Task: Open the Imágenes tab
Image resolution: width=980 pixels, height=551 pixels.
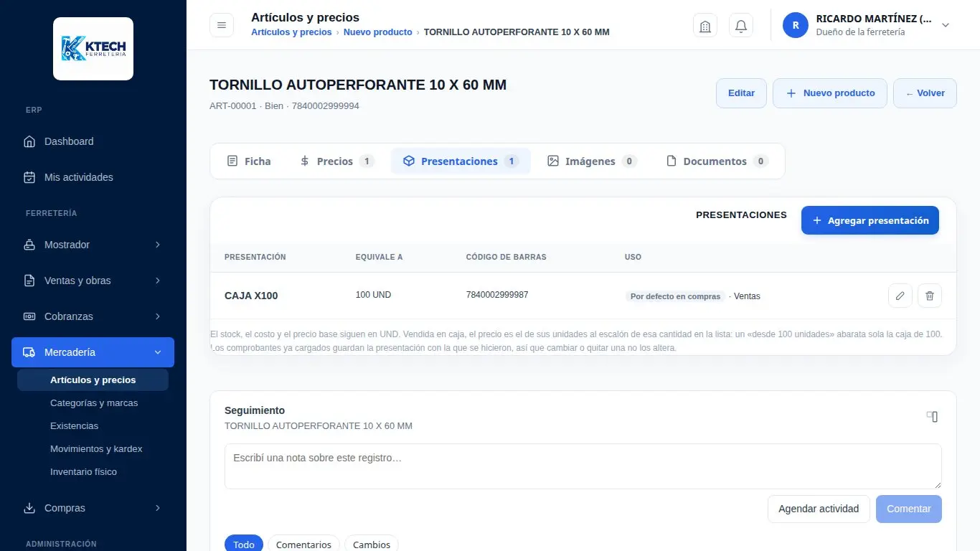Action: tap(592, 161)
